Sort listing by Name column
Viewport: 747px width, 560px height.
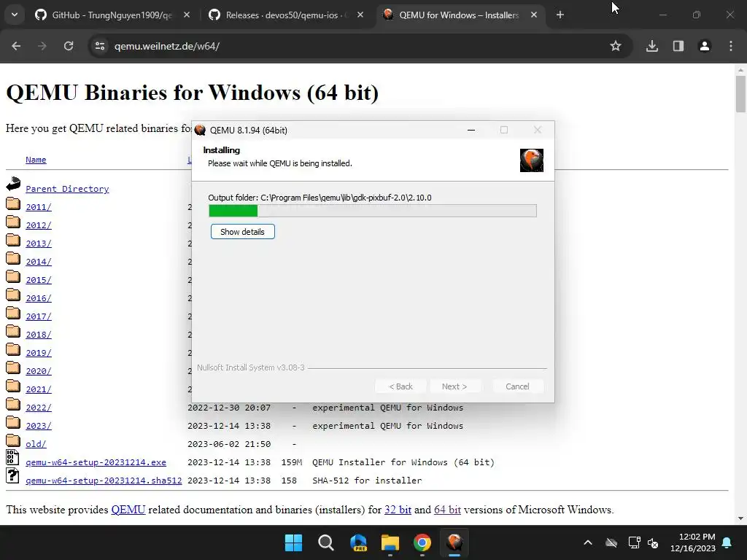pyautogui.click(x=36, y=160)
